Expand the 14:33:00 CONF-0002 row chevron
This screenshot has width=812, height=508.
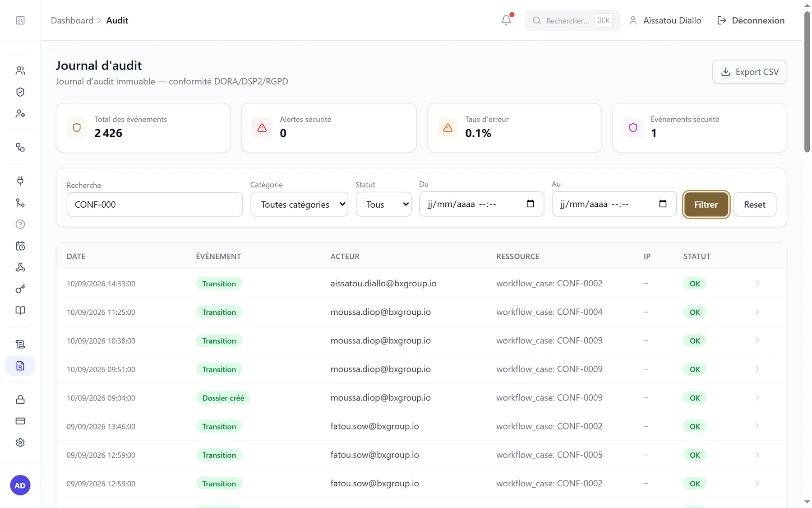(757, 283)
